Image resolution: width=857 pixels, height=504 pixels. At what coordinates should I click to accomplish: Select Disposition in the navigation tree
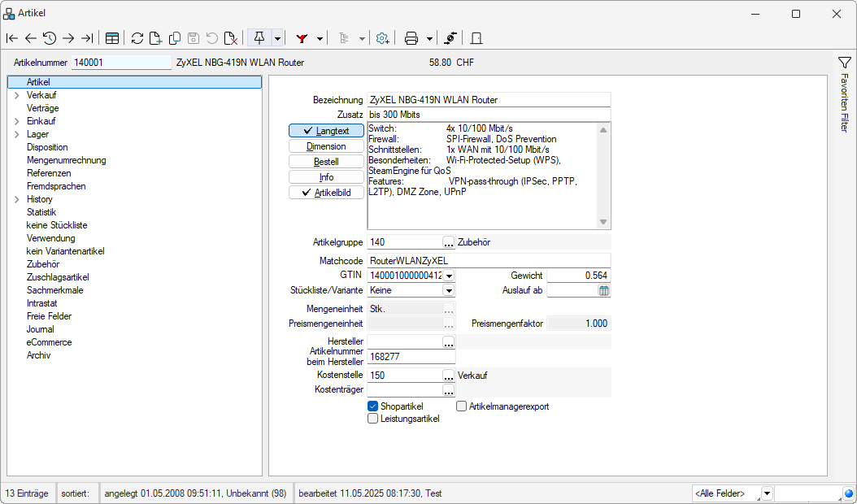click(x=47, y=147)
